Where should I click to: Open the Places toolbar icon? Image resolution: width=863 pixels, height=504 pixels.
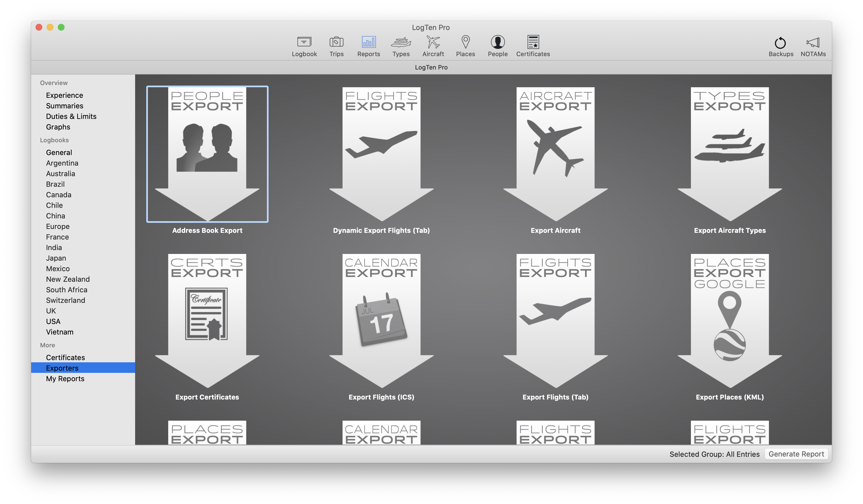465,46
